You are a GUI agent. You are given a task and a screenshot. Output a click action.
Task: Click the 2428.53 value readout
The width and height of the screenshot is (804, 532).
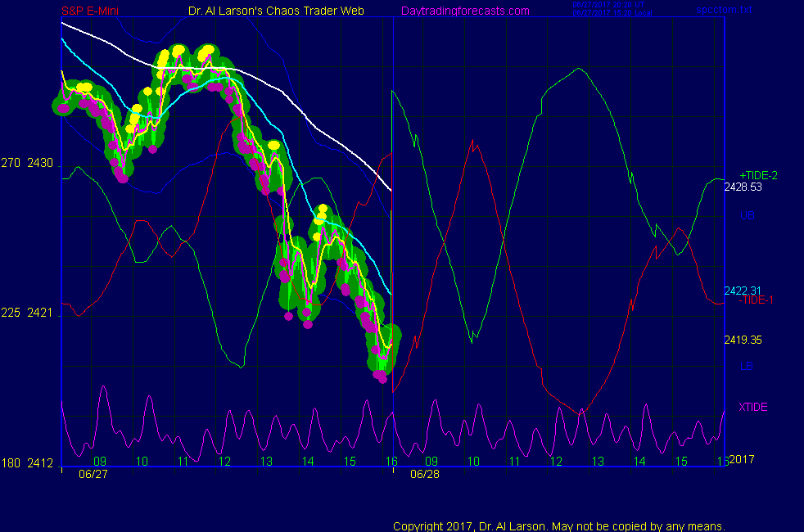(x=743, y=187)
